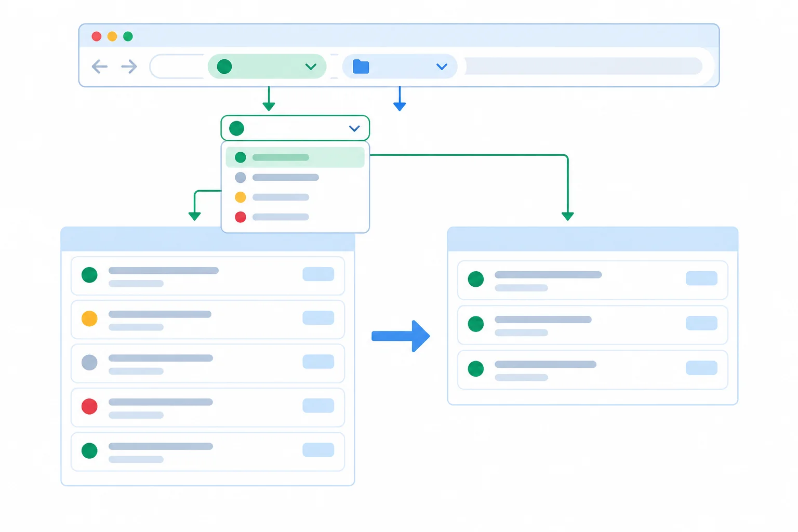Viewport: 798px width, 532px height.
Task: Click the red status dot in the left list
Action: tap(89, 406)
